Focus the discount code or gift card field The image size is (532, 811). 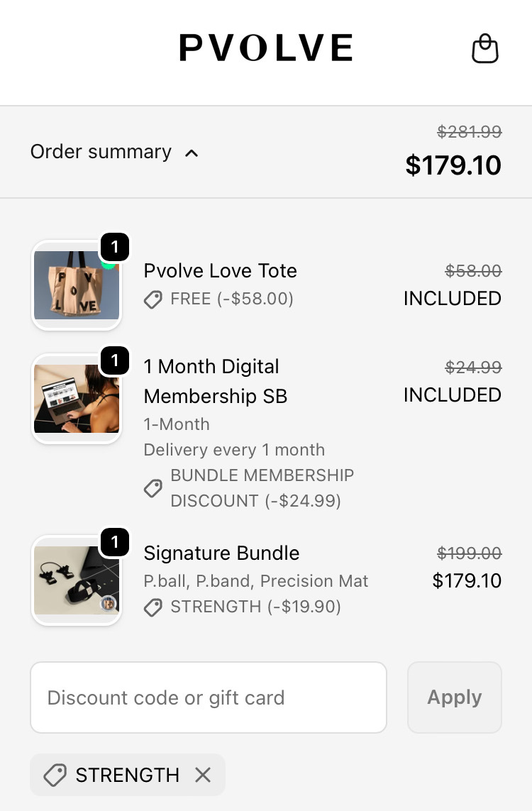tap(209, 697)
